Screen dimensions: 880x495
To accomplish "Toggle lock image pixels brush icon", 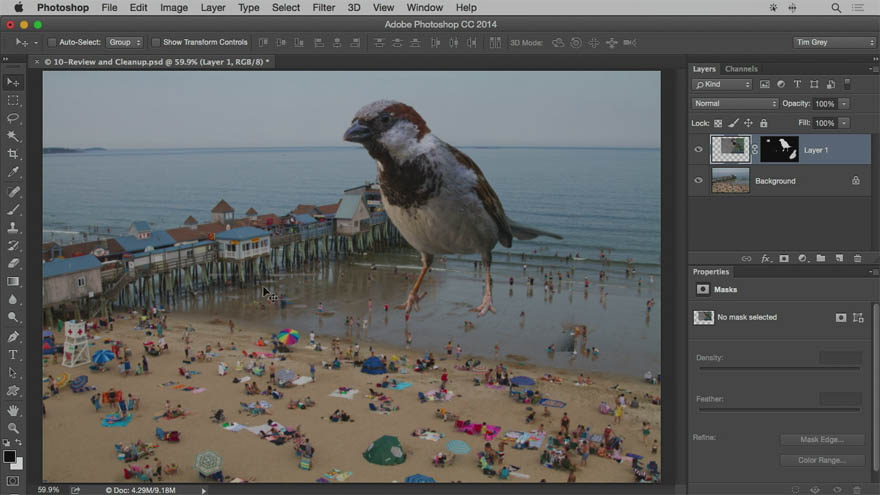I will (734, 123).
